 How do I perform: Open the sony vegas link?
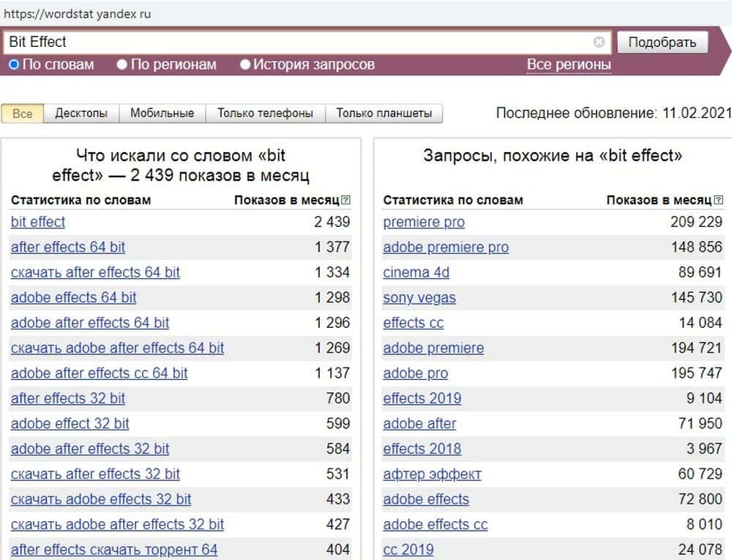pos(419,298)
